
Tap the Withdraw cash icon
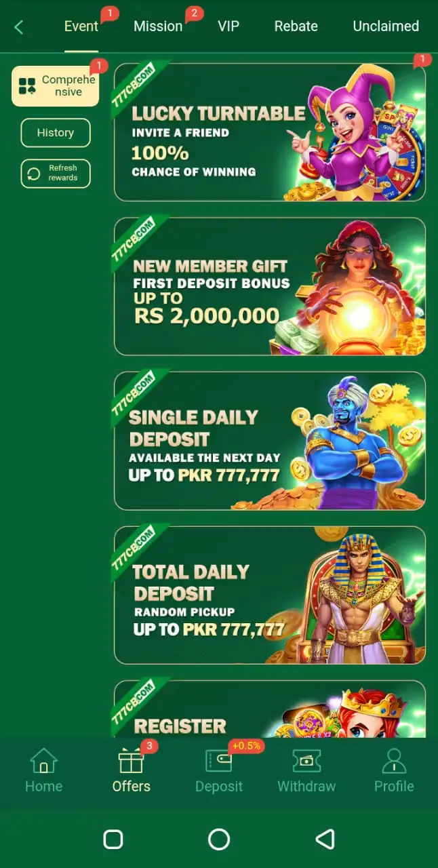(306, 761)
